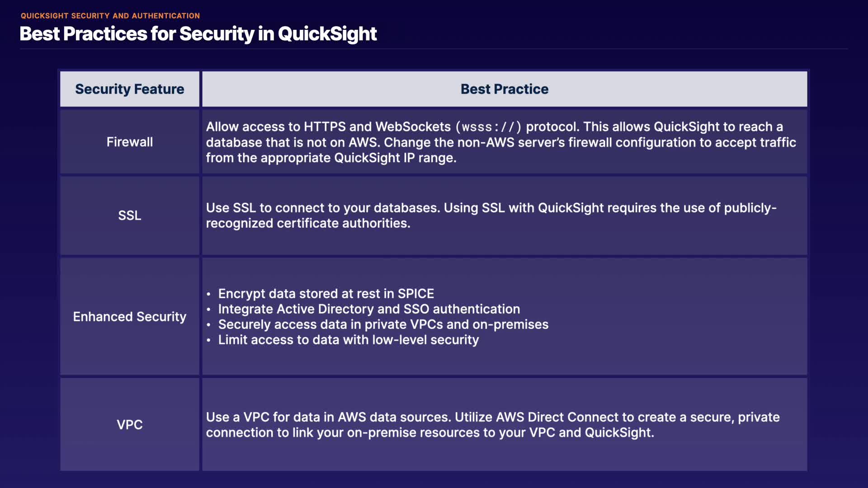Click the "Security Feature" column header
Image resolution: width=868 pixels, height=488 pixels.
pos(129,89)
